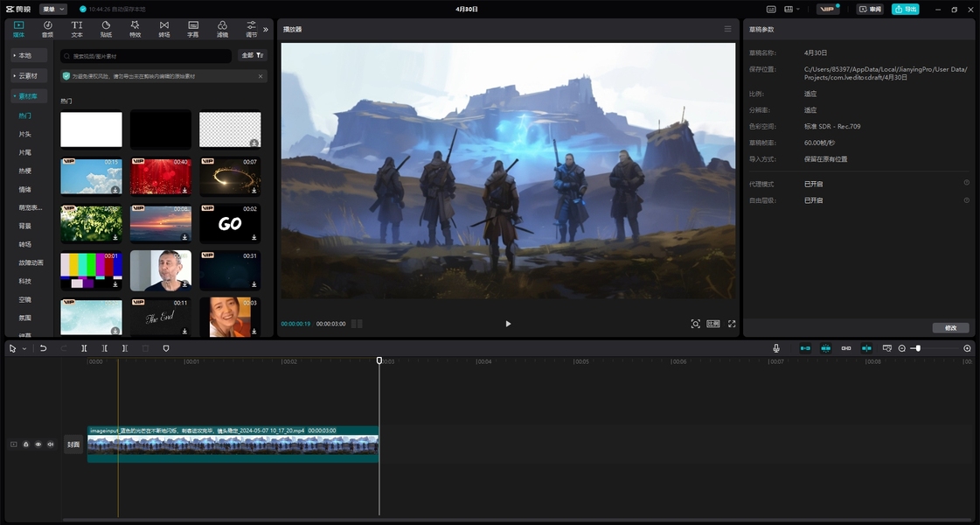This screenshot has width=980, height=525.
Task: Add a marker with shield icon
Action: 165,348
